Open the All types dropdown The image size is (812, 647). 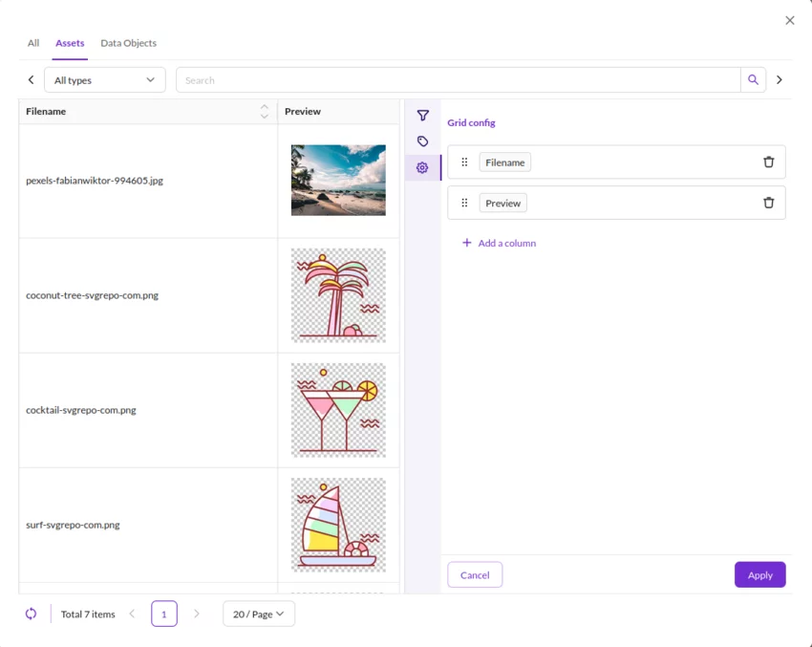click(x=104, y=80)
